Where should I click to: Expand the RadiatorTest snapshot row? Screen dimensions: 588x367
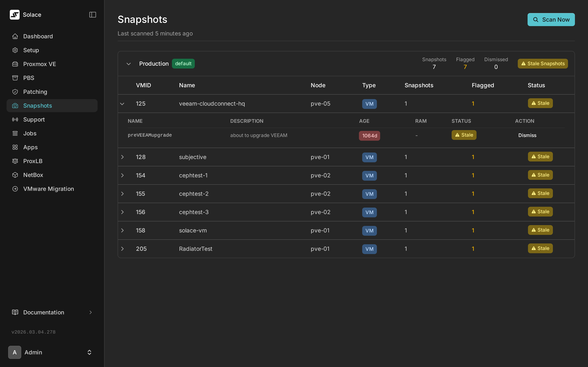click(x=122, y=249)
